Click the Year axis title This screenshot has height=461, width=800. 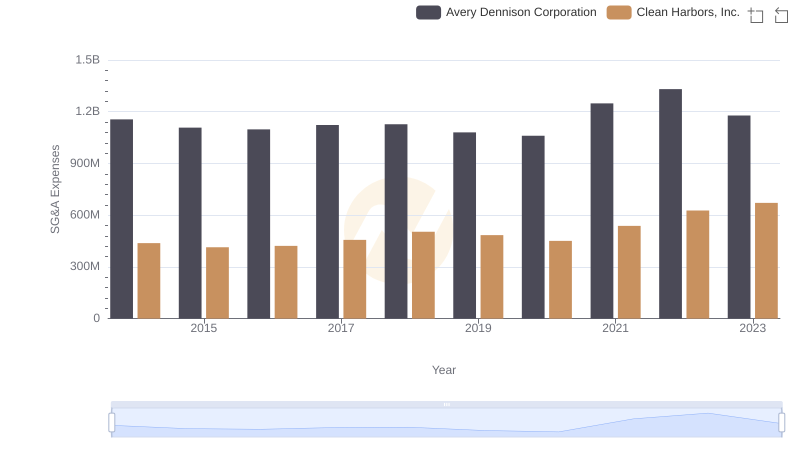pos(444,370)
